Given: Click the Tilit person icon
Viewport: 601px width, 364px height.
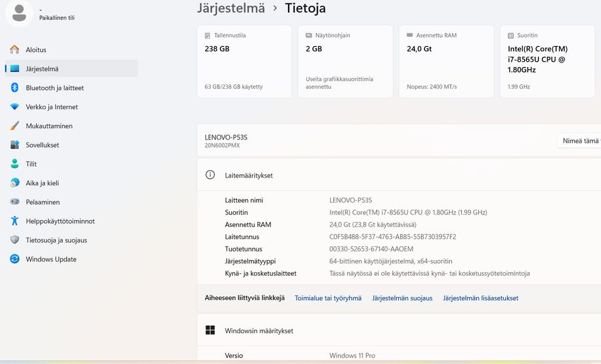Looking at the screenshot, I should [15, 164].
